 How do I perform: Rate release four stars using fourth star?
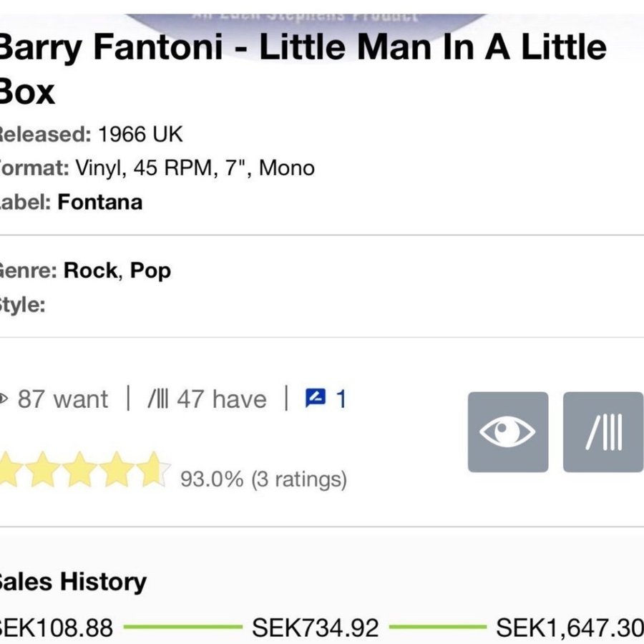(x=116, y=470)
